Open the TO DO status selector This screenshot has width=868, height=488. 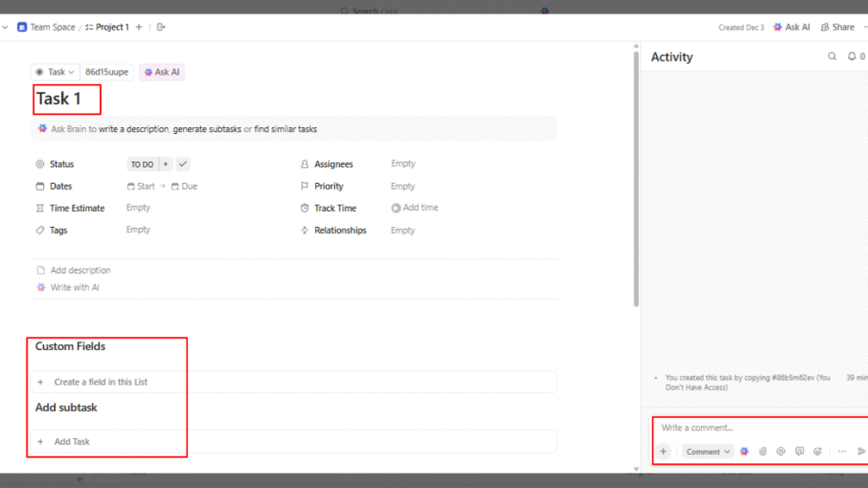(142, 164)
